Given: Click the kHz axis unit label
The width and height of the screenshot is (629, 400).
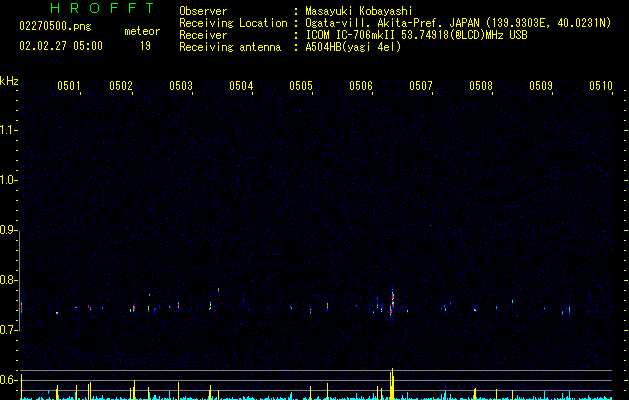Looking at the screenshot, I should coord(9,81).
